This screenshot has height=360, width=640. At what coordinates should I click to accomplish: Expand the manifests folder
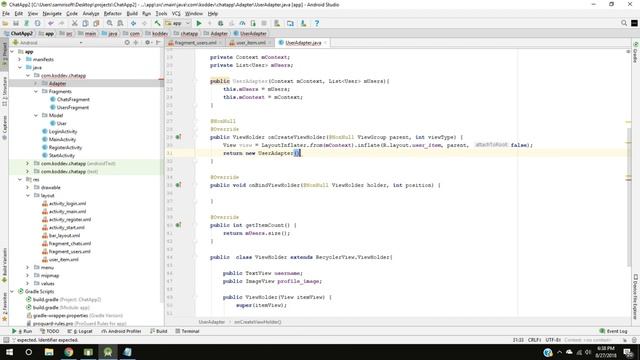pos(20,60)
